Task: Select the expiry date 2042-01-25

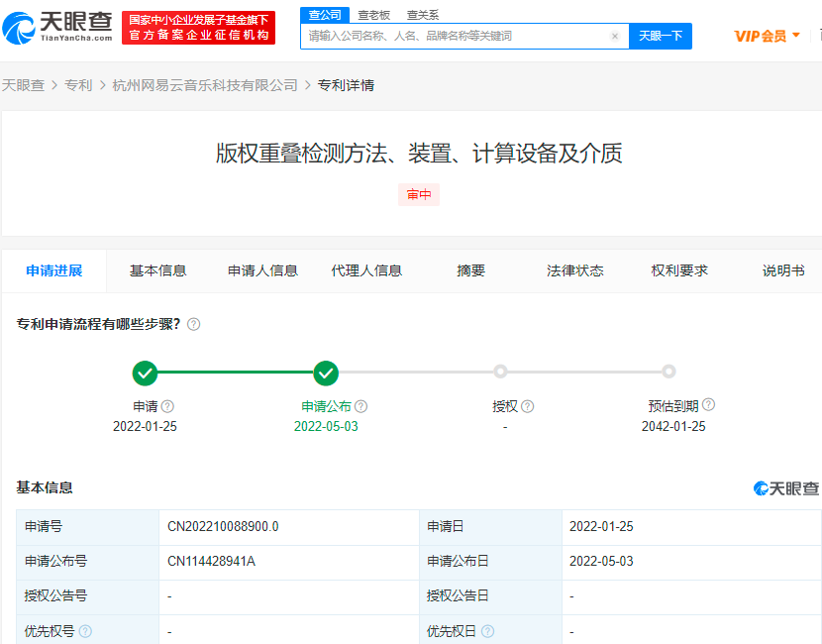Action: 673,426
